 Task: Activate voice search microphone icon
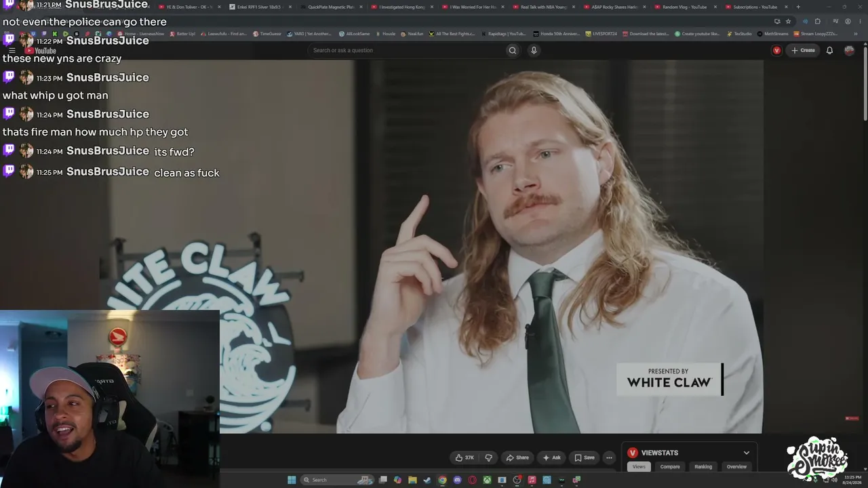534,50
